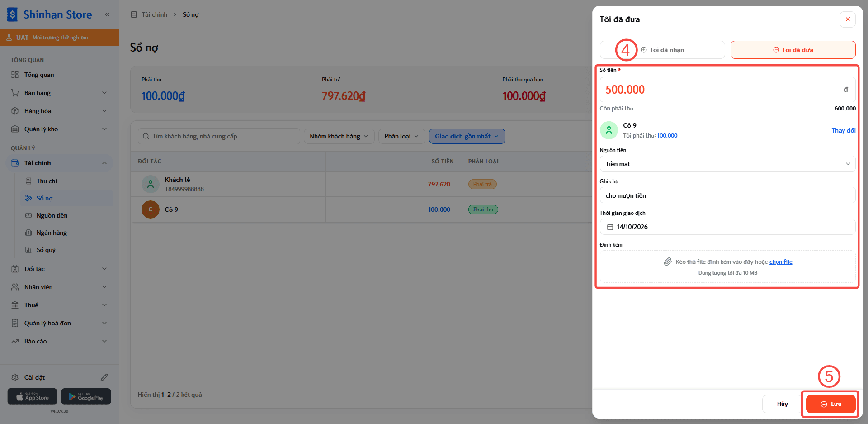Open the Nguồn tiền Tiền mặt dropdown
Image resolution: width=868 pixels, height=424 pixels.
tap(727, 164)
